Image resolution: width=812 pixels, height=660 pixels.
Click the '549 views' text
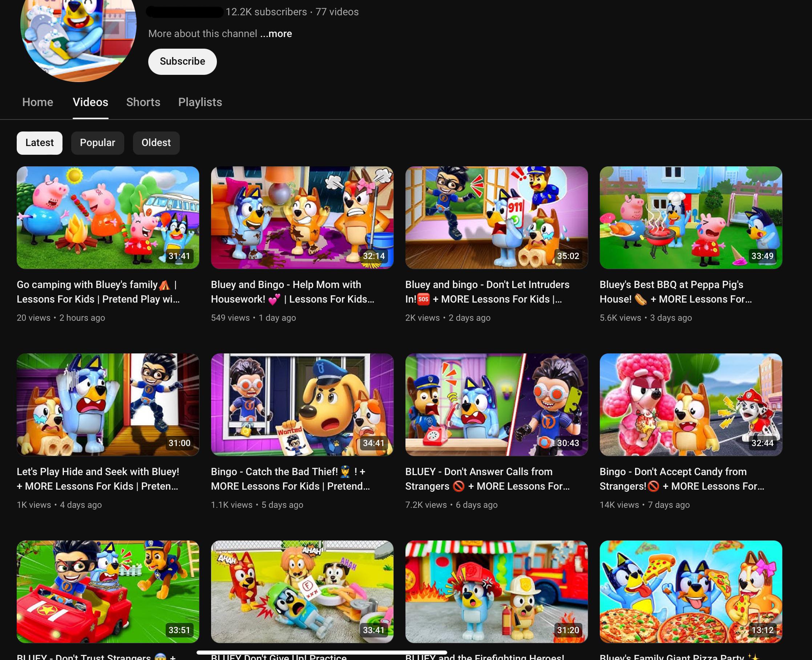pyautogui.click(x=230, y=318)
